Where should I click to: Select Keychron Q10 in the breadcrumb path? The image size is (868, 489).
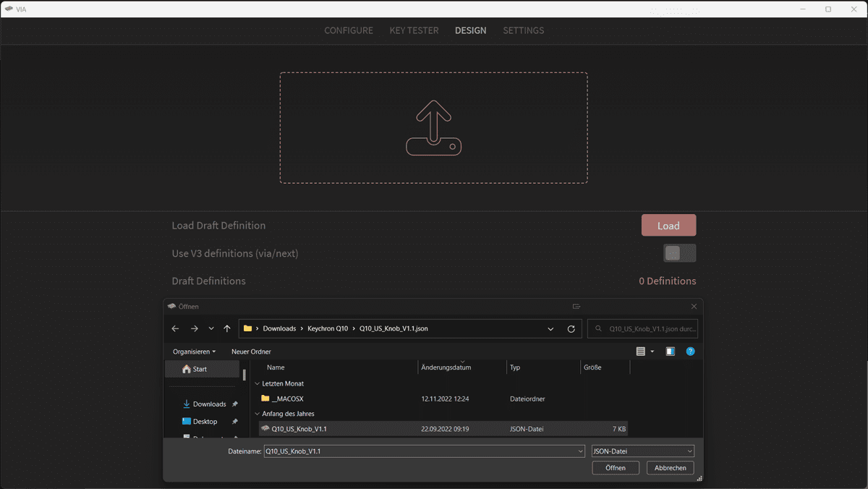328,328
